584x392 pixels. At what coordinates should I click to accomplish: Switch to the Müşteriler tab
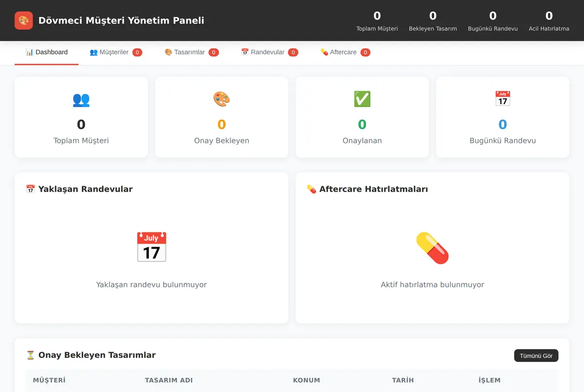tap(116, 52)
